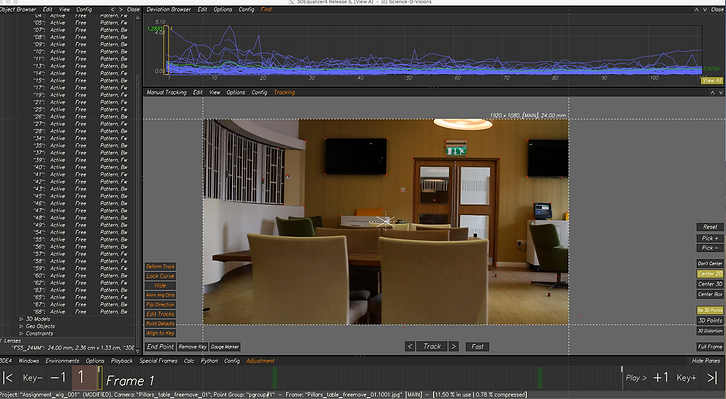
Task: Open the Calc menu
Action: point(189,361)
